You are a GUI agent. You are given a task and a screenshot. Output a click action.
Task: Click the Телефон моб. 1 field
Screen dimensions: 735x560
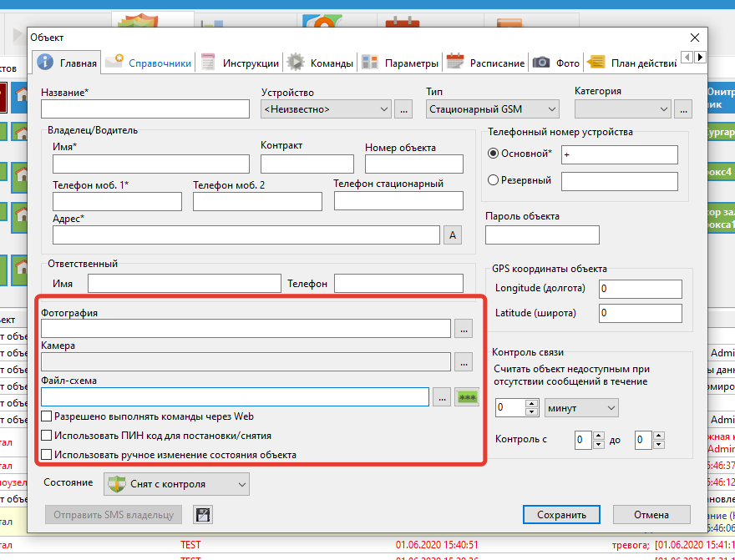click(x=117, y=201)
